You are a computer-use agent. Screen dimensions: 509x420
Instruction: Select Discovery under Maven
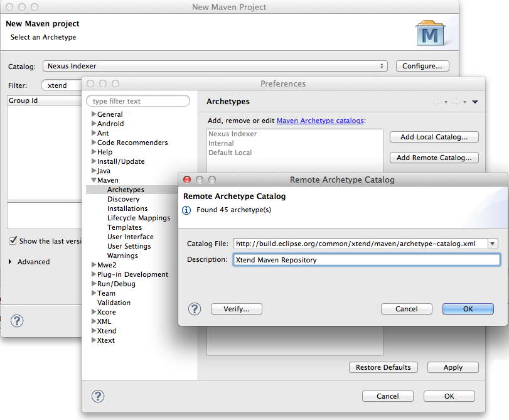pos(124,199)
